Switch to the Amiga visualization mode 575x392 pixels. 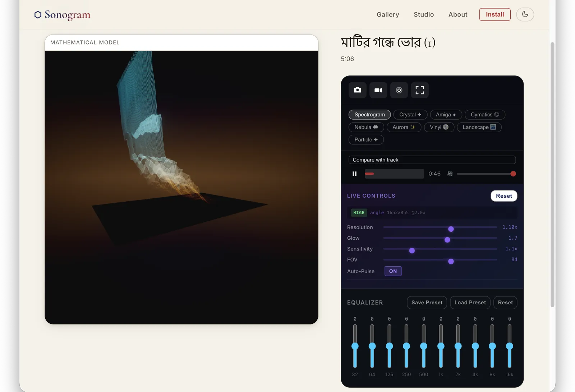[x=446, y=115]
